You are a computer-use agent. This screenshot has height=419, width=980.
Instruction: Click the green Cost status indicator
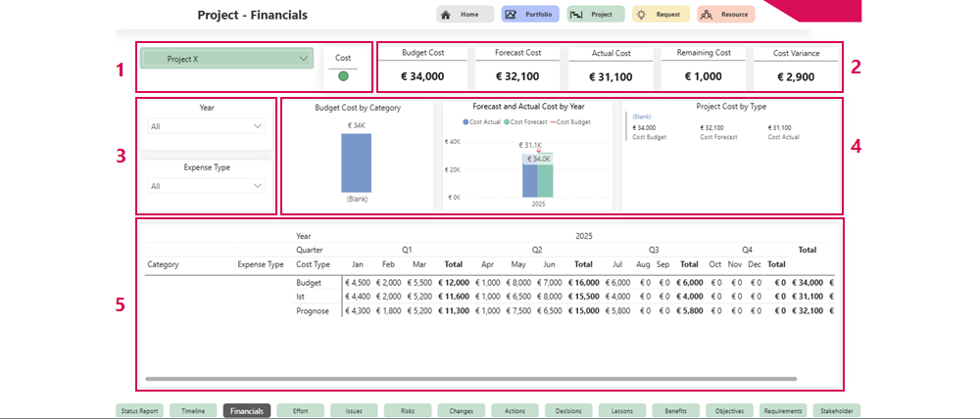pyautogui.click(x=343, y=76)
